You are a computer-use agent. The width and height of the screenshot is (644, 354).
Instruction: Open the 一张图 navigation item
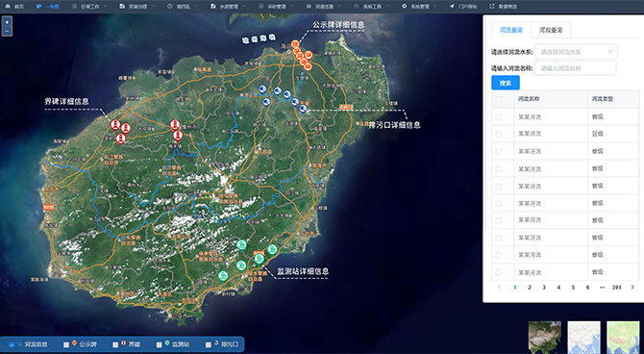click(48, 7)
